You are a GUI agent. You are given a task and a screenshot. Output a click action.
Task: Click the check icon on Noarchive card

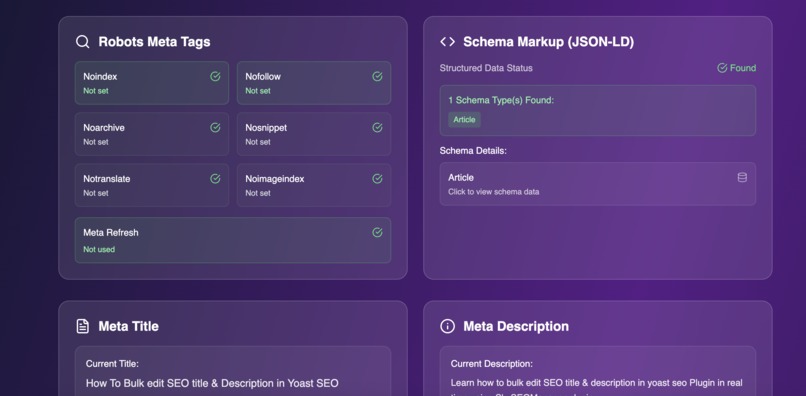[215, 128]
